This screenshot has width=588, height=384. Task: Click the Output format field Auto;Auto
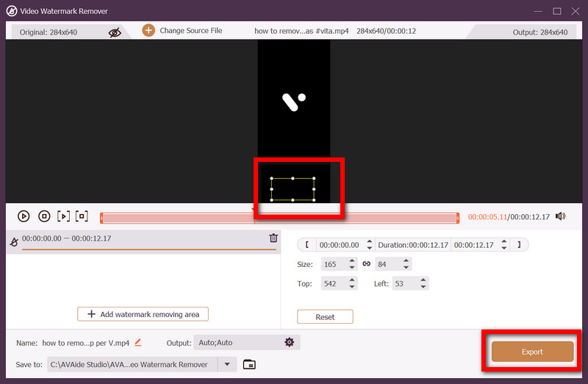[x=235, y=342]
